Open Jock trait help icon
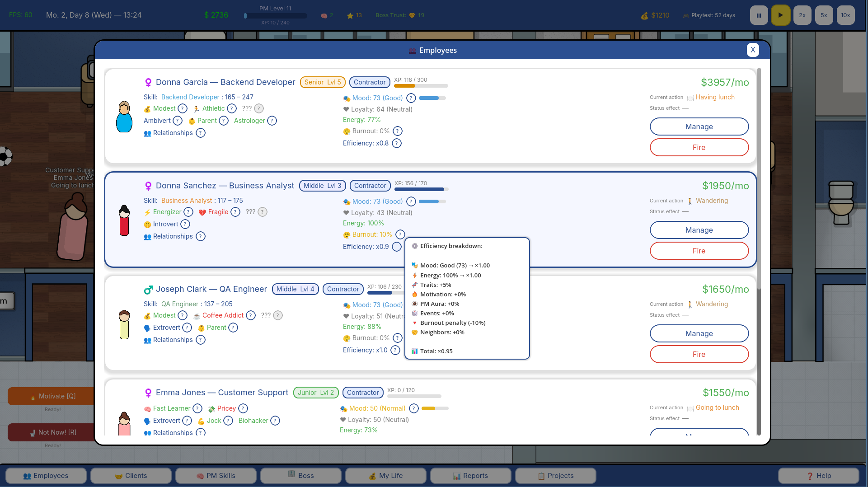868x487 pixels. click(x=228, y=421)
